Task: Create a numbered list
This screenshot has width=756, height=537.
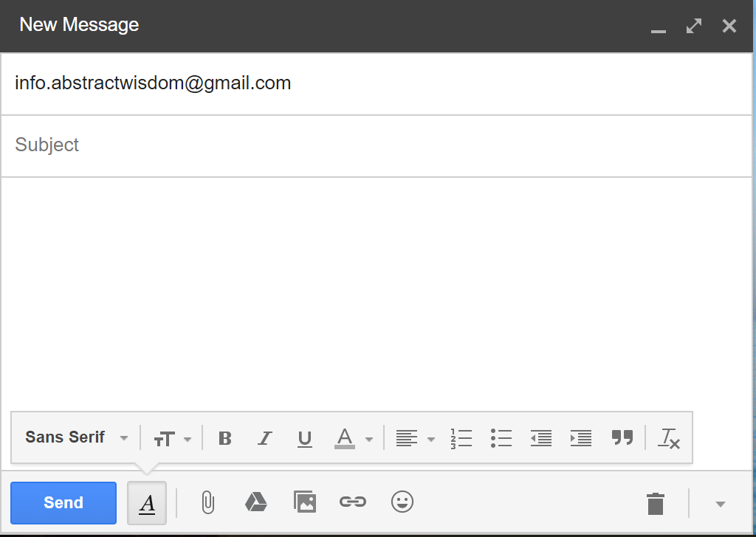Action: 461,438
